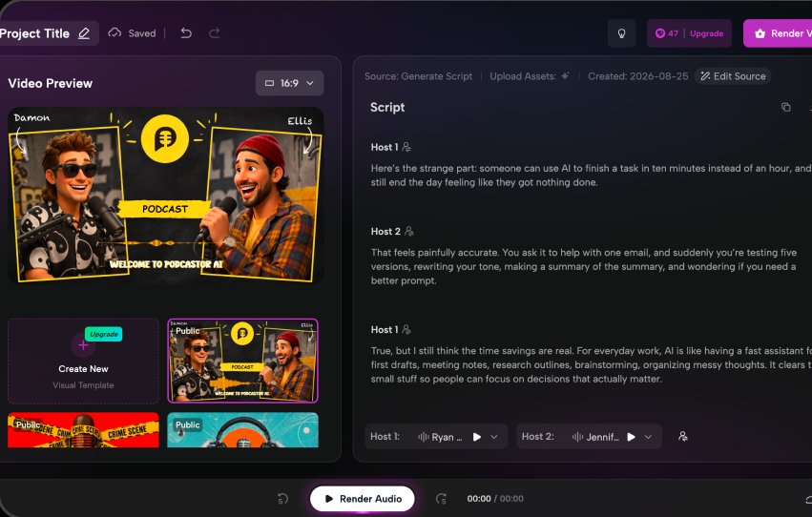
Task: Click the Source: Generate Script label
Action: coord(419,76)
